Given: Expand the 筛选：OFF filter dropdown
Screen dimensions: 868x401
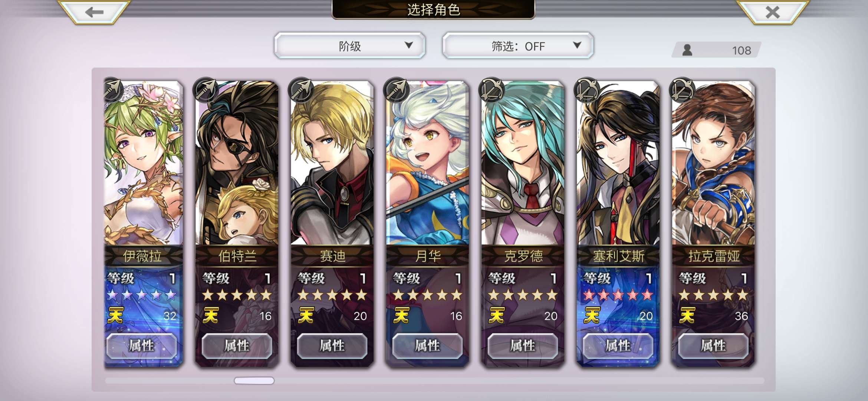Looking at the screenshot, I should pyautogui.click(x=518, y=46).
